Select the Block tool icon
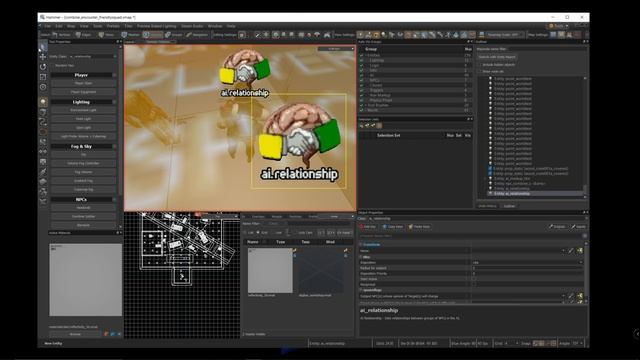This screenshot has width=640, height=360. [43, 112]
